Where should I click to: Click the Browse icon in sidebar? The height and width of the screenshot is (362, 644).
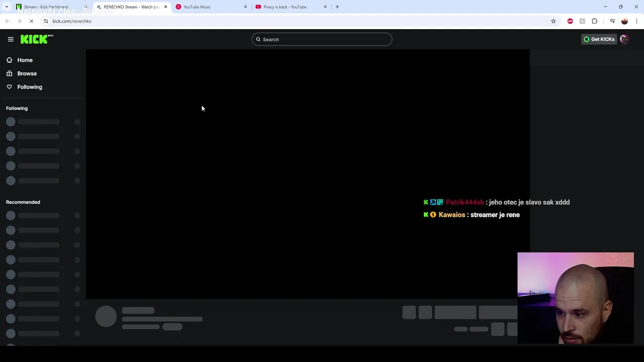[9, 73]
